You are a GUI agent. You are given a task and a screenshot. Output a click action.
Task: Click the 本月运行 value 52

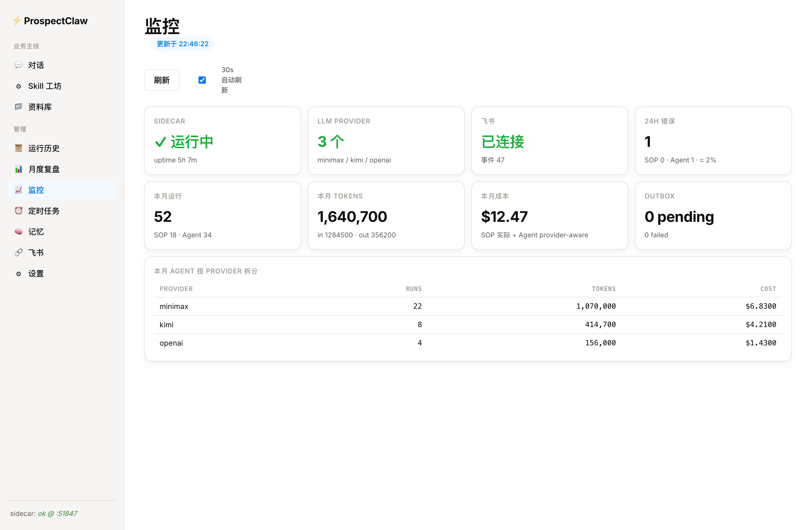pyautogui.click(x=163, y=217)
